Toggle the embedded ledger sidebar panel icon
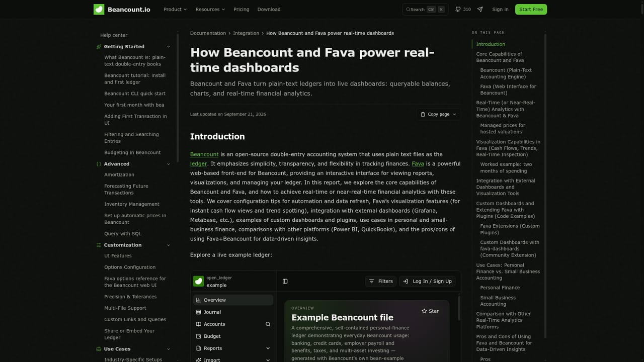 pyautogui.click(x=285, y=282)
